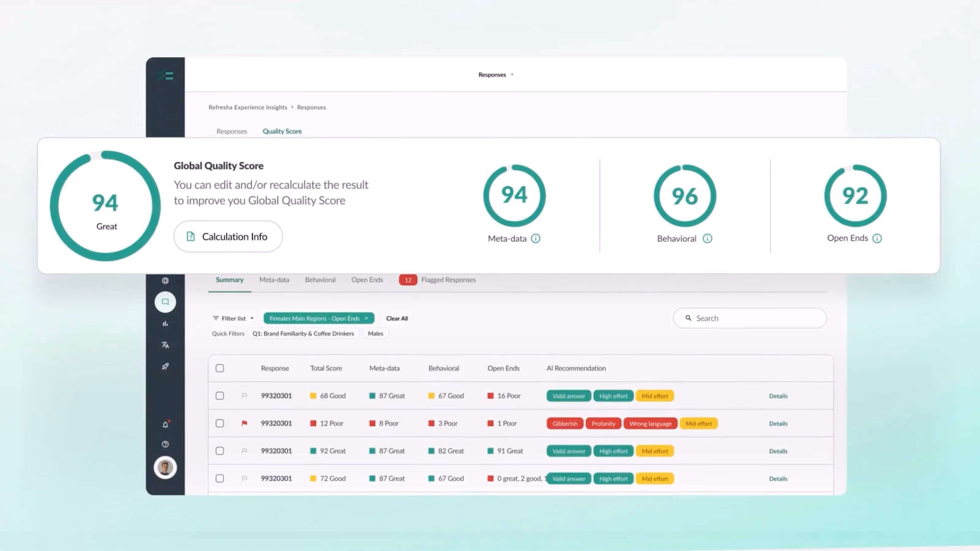
Task: Open the Behavioral tab below score panel
Action: pos(320,280)
